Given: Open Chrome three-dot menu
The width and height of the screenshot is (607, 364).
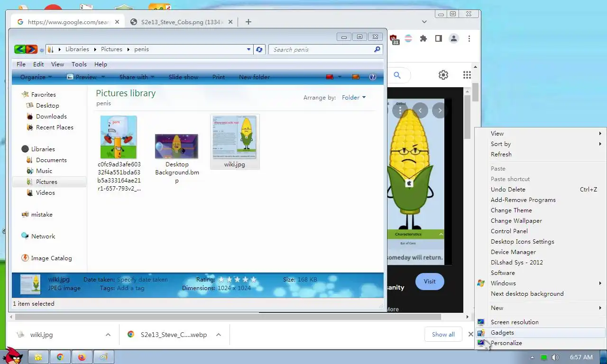Looking at the screenshot, I should (469, 38).
